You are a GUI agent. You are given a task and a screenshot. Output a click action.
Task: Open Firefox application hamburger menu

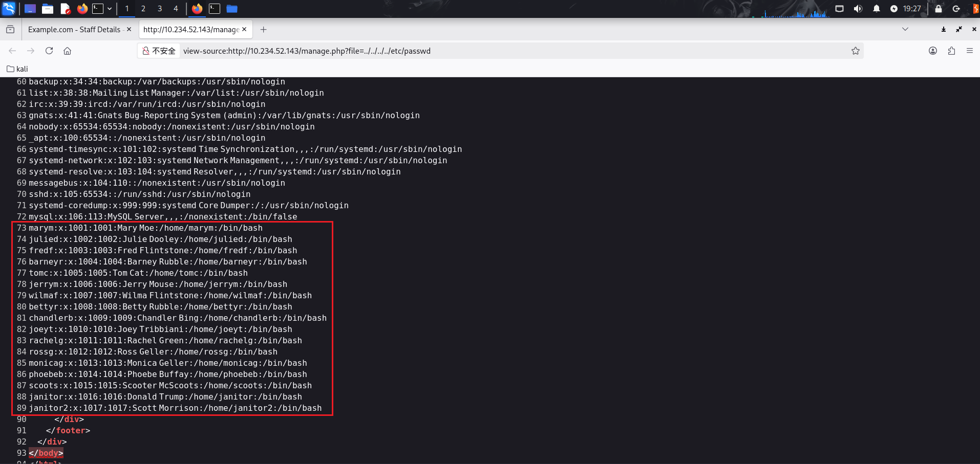point(969,51)
